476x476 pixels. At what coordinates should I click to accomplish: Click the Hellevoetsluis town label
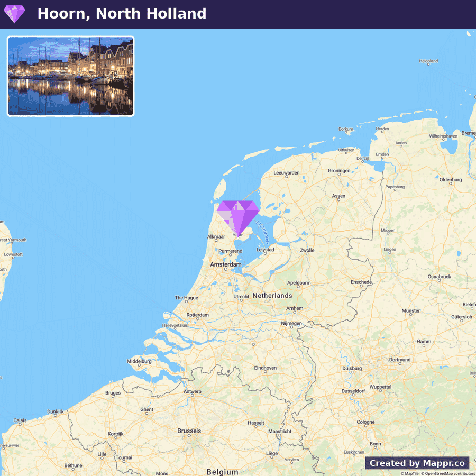pyautogui.click(x=175, y=325)
